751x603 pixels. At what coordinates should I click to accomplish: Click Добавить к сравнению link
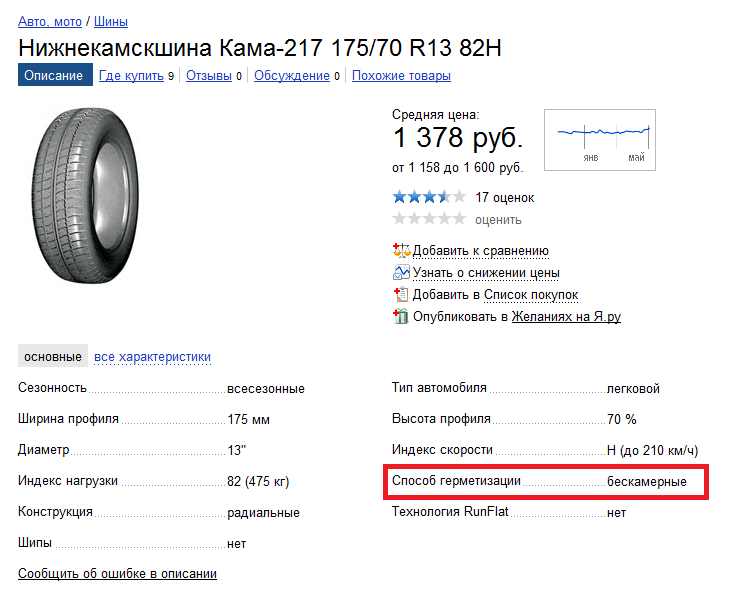(x=480, y=251)
